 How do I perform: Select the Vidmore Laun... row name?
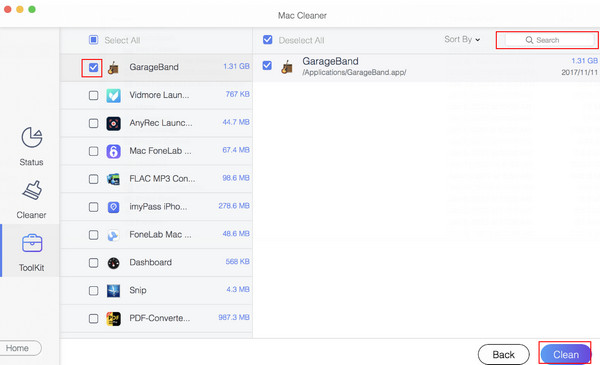[159, 95]
